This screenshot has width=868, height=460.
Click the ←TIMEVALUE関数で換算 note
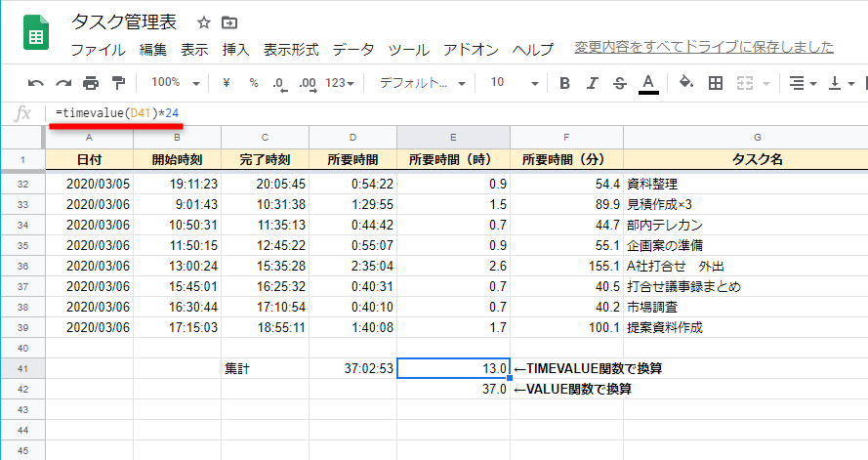point(588,368)
